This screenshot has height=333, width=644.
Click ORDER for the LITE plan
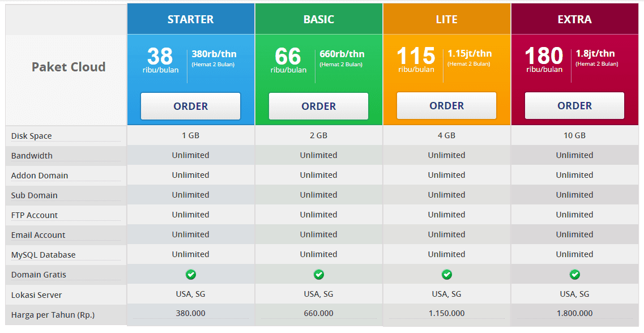pos(447,105)
